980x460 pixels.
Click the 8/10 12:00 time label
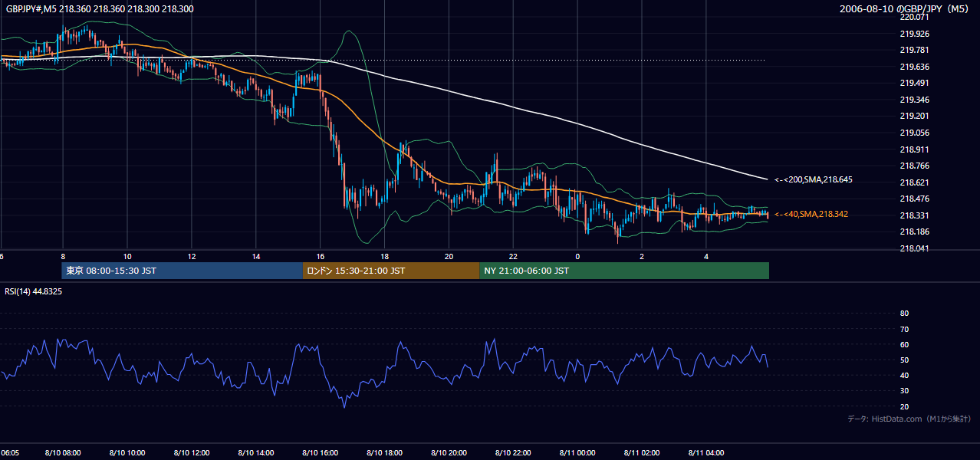click(x=192, y=452)
